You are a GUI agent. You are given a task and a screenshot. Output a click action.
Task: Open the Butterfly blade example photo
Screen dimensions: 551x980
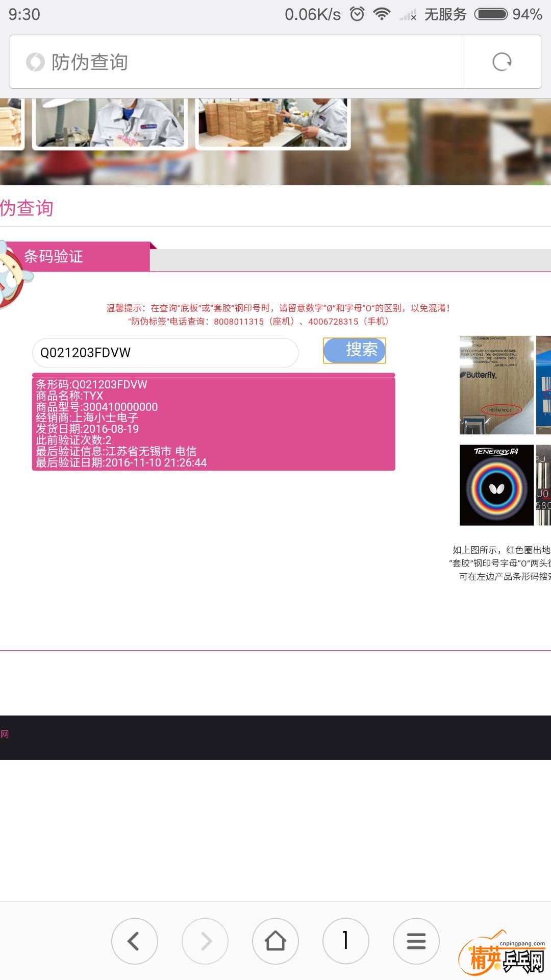496,385
